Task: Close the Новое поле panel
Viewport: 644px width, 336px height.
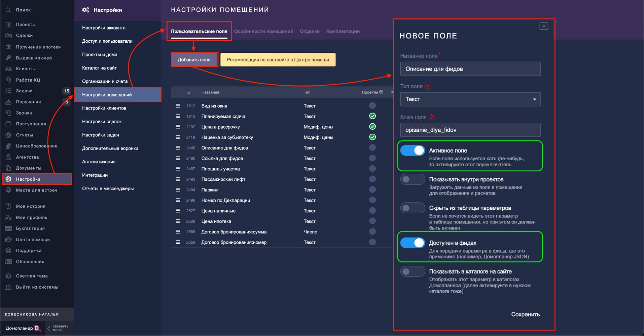Action: (543, 26)
